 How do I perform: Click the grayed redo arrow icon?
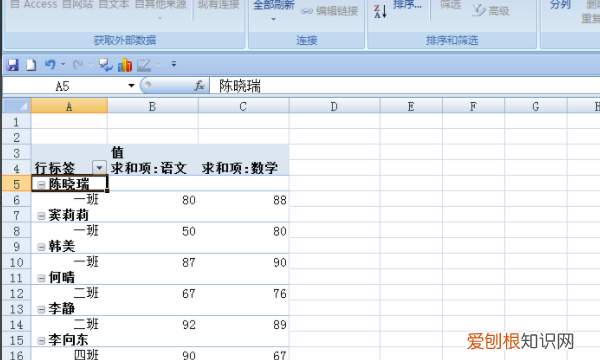pos(78,65)
